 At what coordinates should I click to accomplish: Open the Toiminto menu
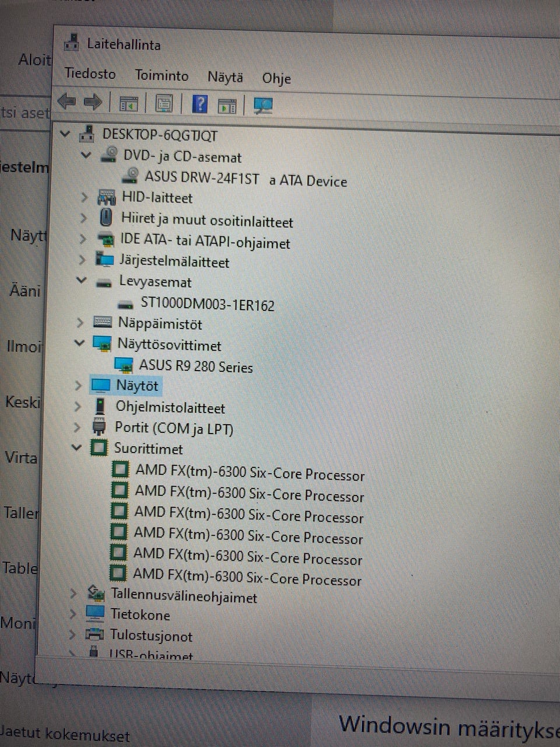coord(162,76)
